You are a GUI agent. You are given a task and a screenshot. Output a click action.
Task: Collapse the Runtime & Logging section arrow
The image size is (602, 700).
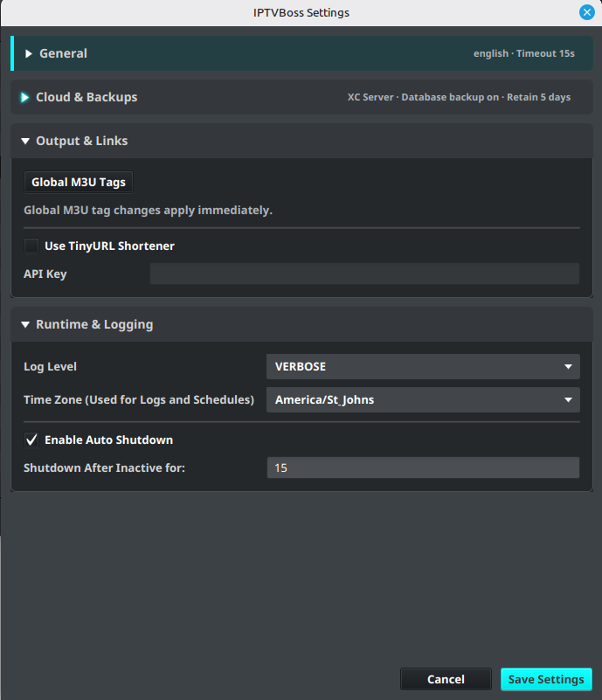click(x=25, y=324)
